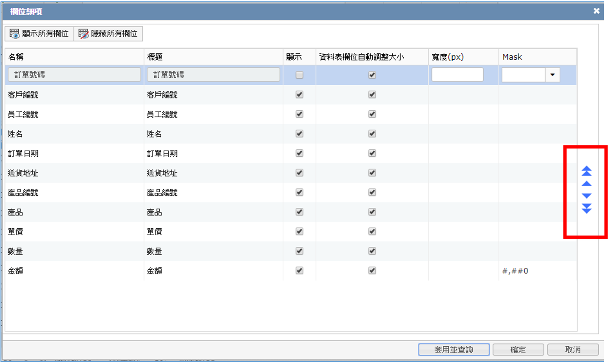This screenshot has width=609, height=364.
Task: Click the 訂單號碼 title field
Action: click(213, 75)
